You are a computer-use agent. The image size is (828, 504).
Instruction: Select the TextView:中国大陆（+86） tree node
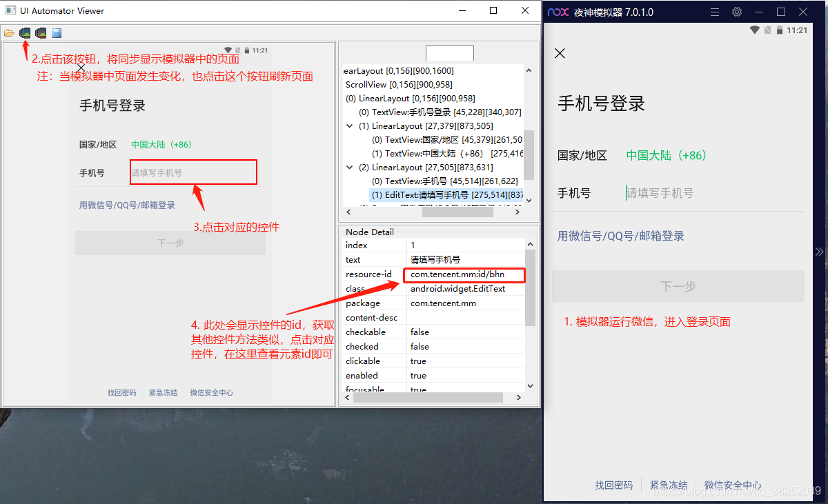447,153
